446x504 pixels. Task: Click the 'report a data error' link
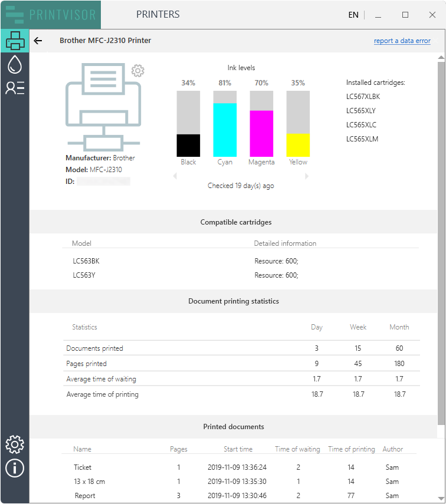pyautogui.click(x=402, y=41)
